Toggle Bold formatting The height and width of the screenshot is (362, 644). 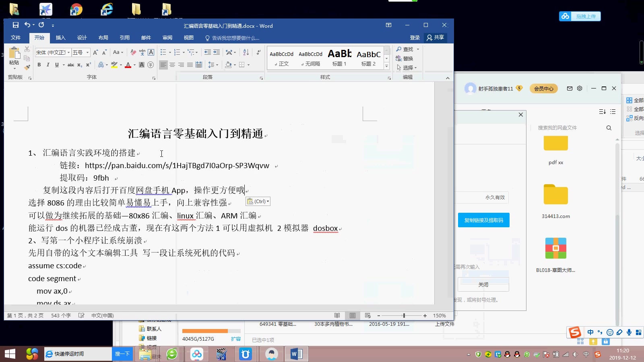coord(39,65)
